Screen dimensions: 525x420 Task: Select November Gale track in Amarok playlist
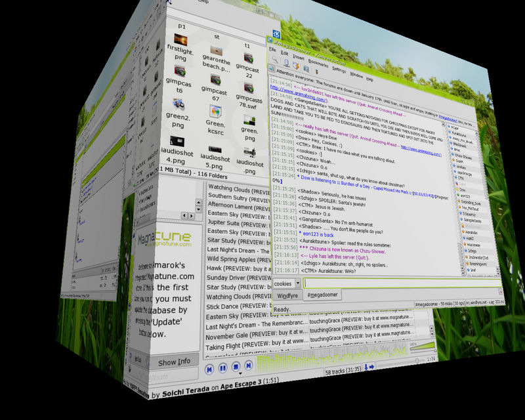point(257,335)
